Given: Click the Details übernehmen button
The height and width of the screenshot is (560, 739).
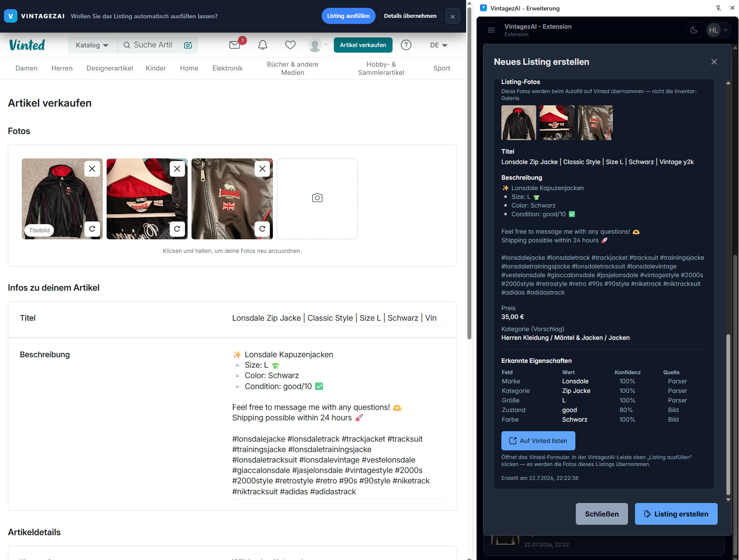Looking at the screenshot, I should coord(410,16).
